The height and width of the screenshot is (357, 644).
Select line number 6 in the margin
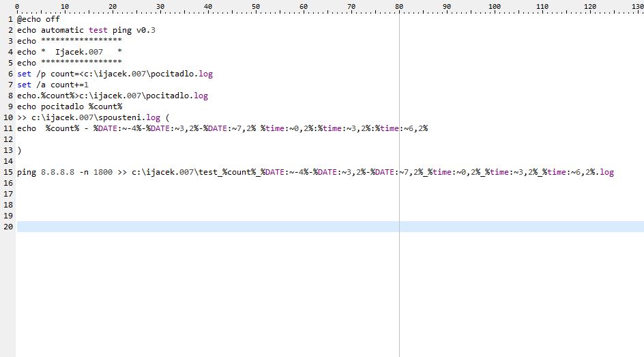10,74
